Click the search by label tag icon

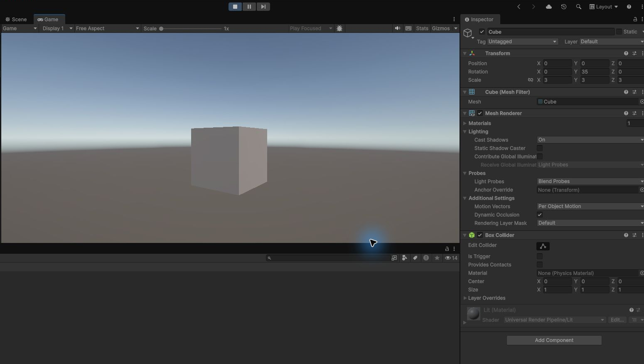click(x=415, y=258)
